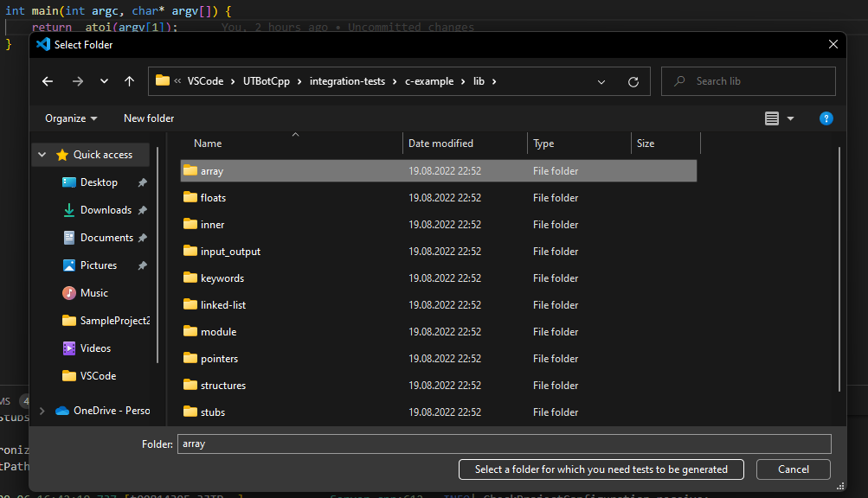This screenshot has width=868, height=498.
Task: Sort by the Name column header
Action: (x=208, y=144)
